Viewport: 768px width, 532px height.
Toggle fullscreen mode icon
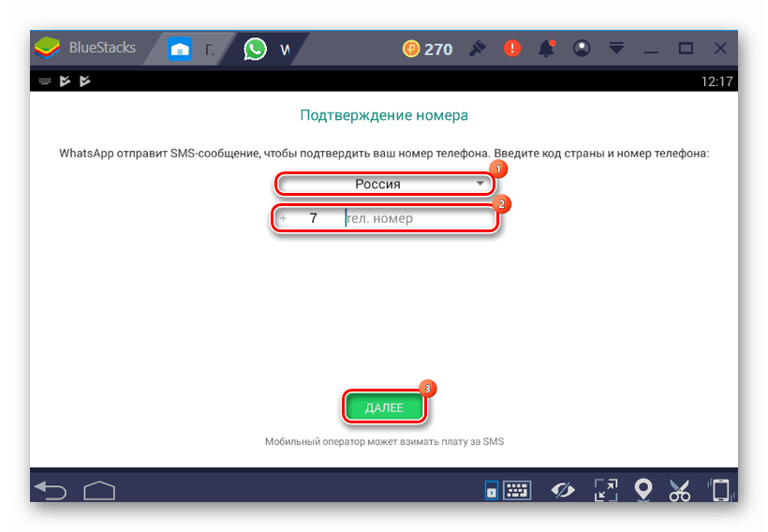pyautogui.click(x=606, y=490)
